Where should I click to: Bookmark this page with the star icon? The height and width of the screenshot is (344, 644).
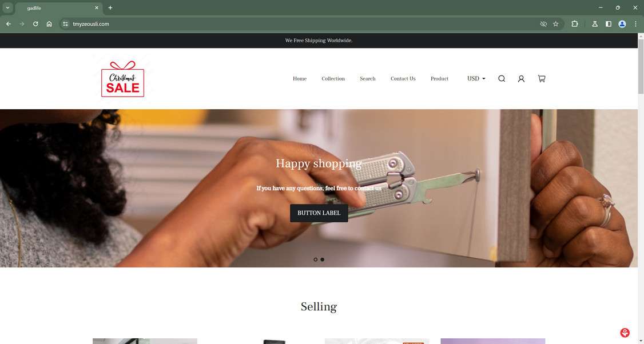556,24
